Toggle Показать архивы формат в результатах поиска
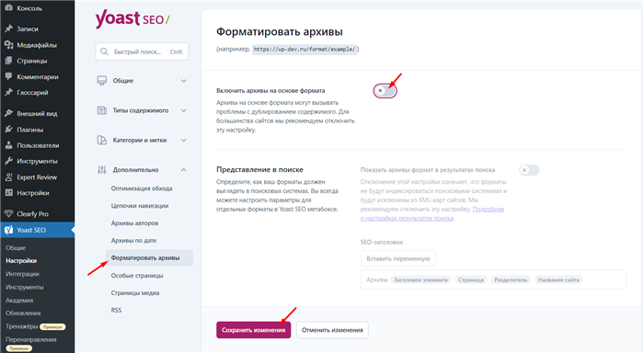644x353 pixels. (x=529, y=170)
